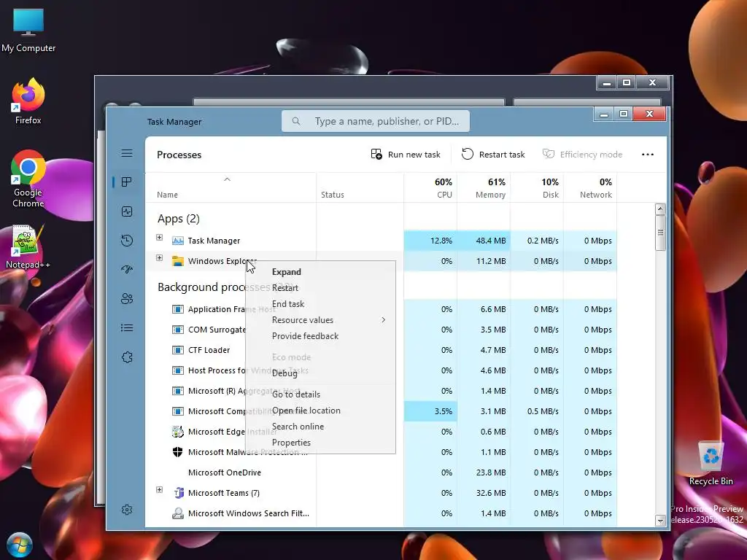Focus the name, publisher, or PID search box
747x560 pixels.
point(376,121)
